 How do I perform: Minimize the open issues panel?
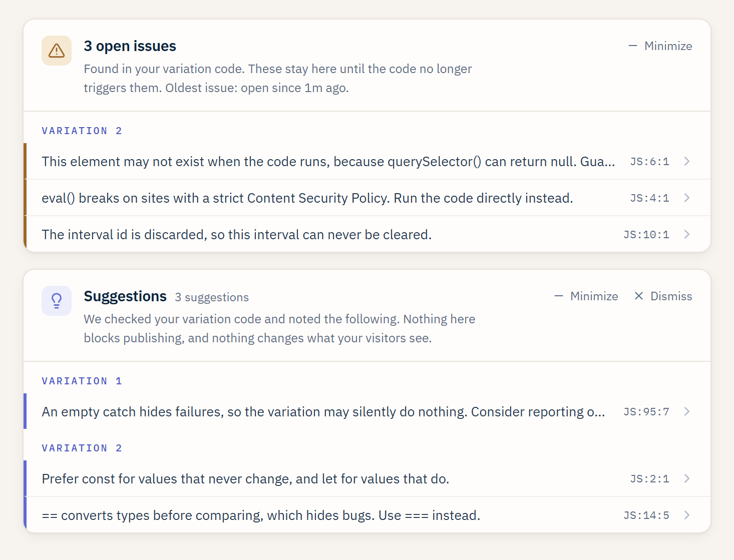[x=660, y=46]
